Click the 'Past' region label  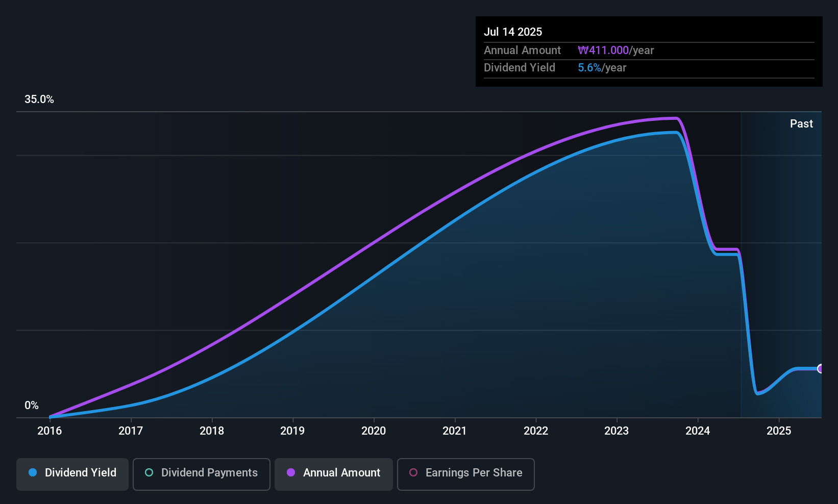coord(801,123)
